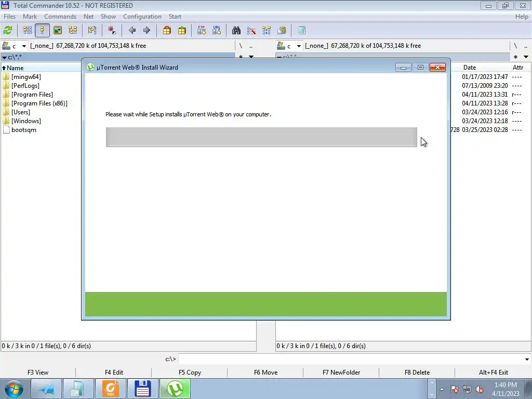
Task: Click the invert selection asterisk icon
Action: [x=112, y=30]
